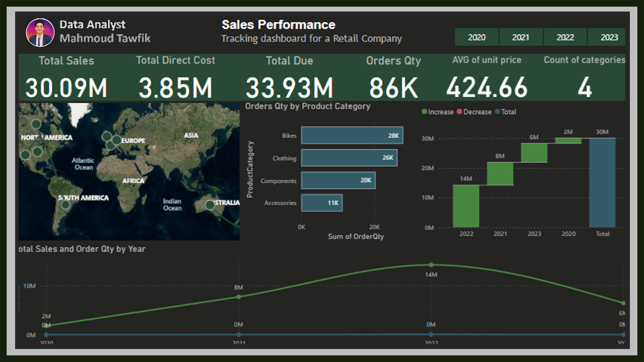This screenshot has width=644, height=362.
Task: Select the 2020 year slicer button
Action: click(x=476, y=37)
